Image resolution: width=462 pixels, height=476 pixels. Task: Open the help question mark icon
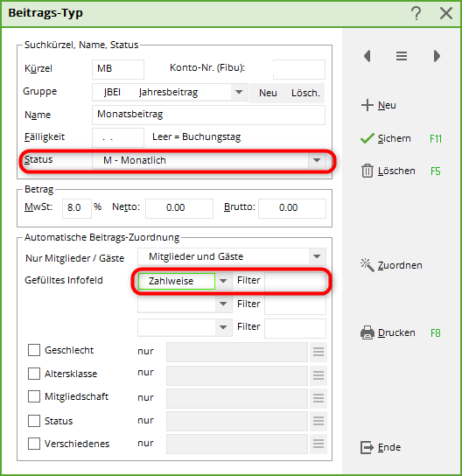click(x=416, y=13)
